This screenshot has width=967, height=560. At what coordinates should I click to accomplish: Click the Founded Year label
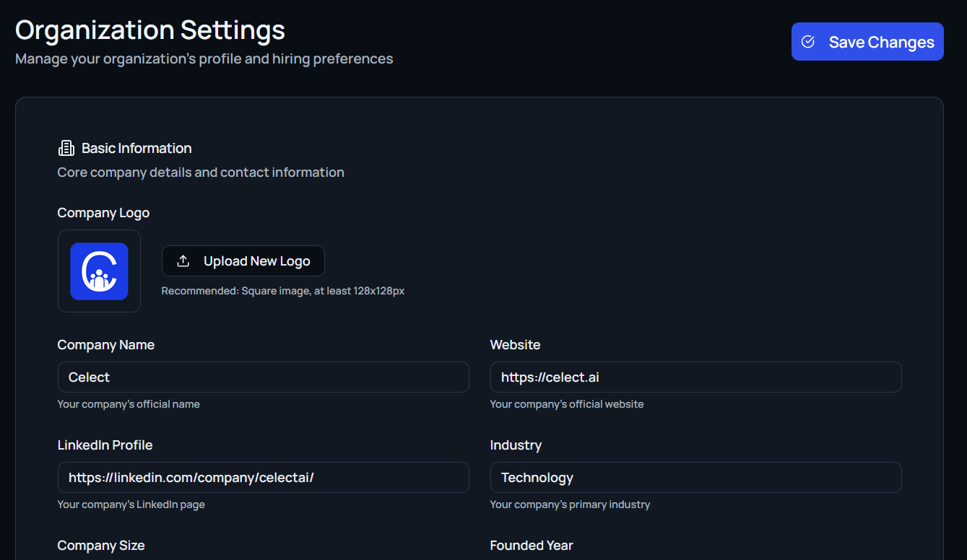532,546
